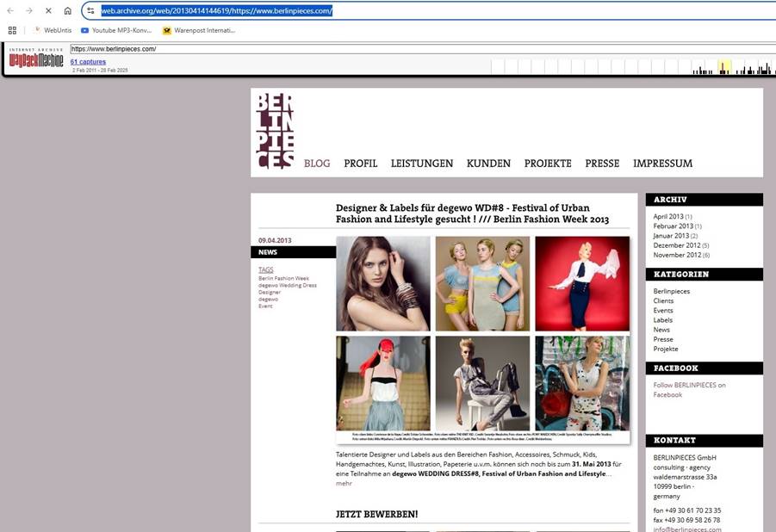776x532 pixels.
Task: Select the Presse category in sidebar
Action: (663, 339)
